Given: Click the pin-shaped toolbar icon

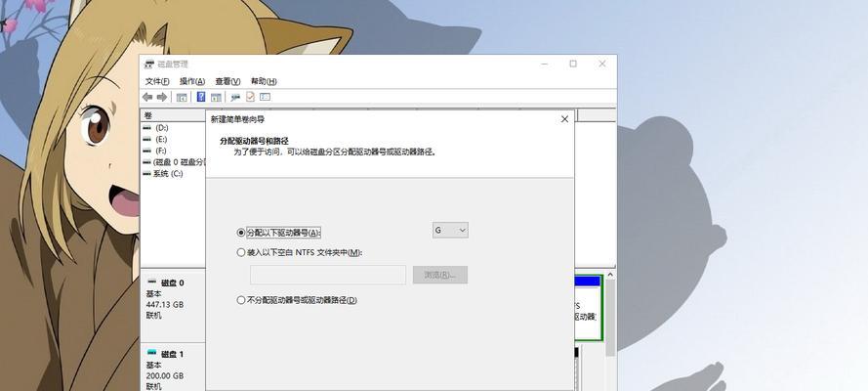Looking at the screenshot, I should click(x=235, y=98).
